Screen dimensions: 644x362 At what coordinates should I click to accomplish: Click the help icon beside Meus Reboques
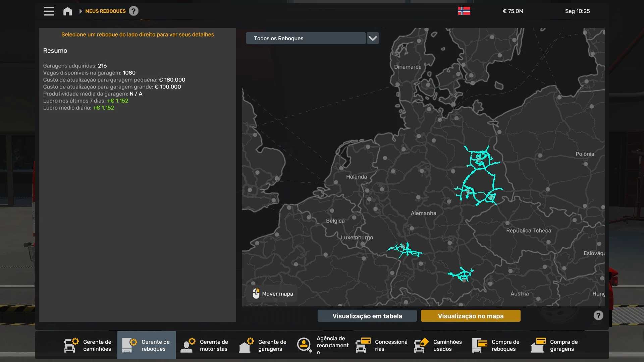click(133, 11)
